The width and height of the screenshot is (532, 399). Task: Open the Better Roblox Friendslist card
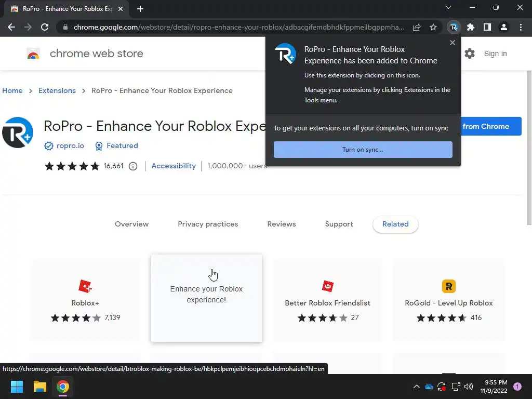[x=328, y=298]
